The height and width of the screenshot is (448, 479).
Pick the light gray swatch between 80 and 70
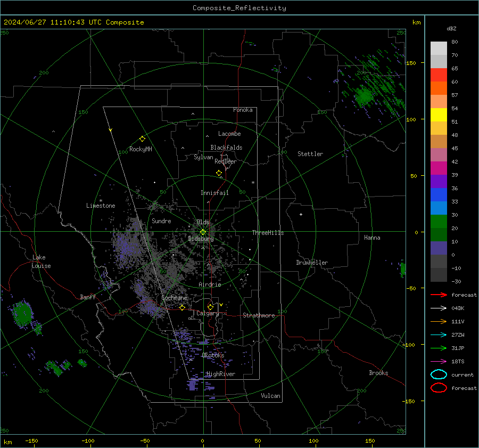[x=439, y=48]
